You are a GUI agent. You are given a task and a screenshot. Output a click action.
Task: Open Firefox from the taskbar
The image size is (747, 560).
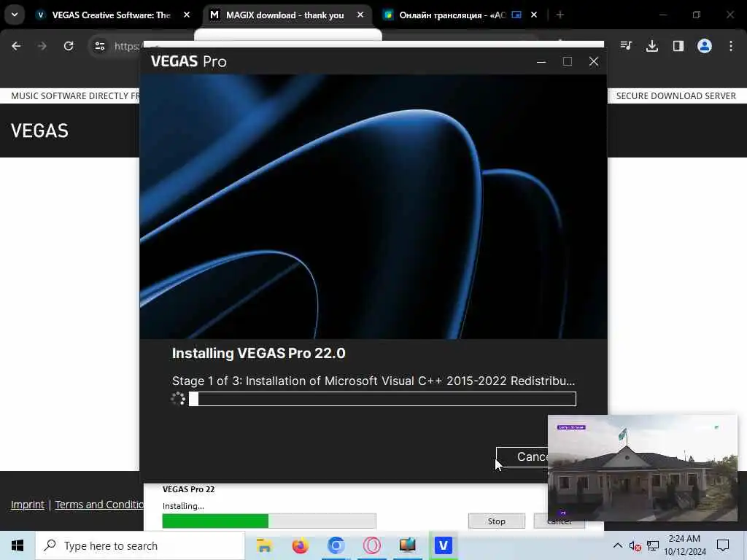pyautogui.click(x=300, y=545)
